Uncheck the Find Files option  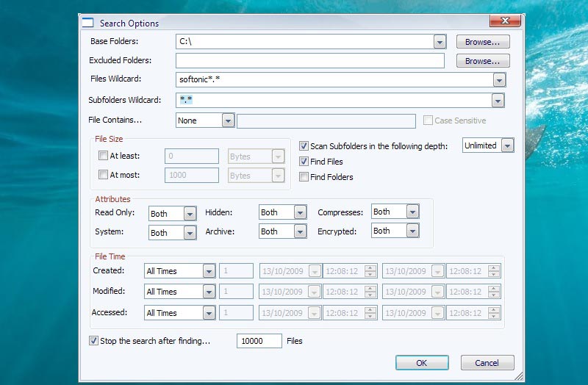pos(304,162)
